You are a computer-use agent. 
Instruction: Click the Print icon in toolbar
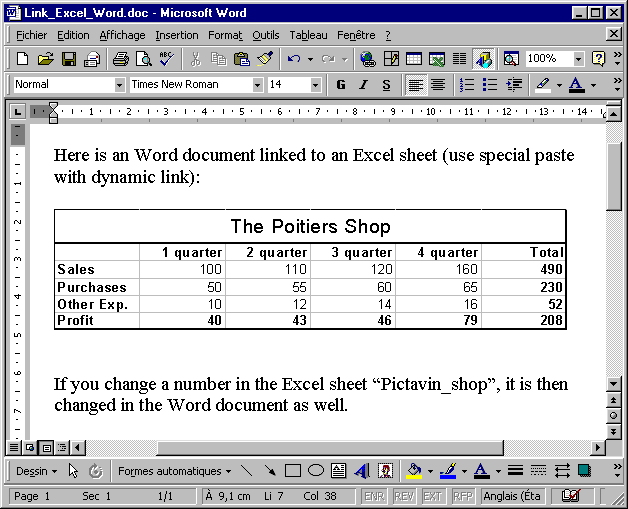[x=121, y=59]
